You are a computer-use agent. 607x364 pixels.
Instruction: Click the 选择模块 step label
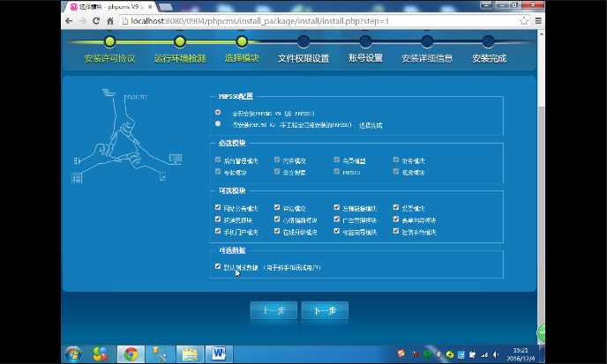coord(242,58)
